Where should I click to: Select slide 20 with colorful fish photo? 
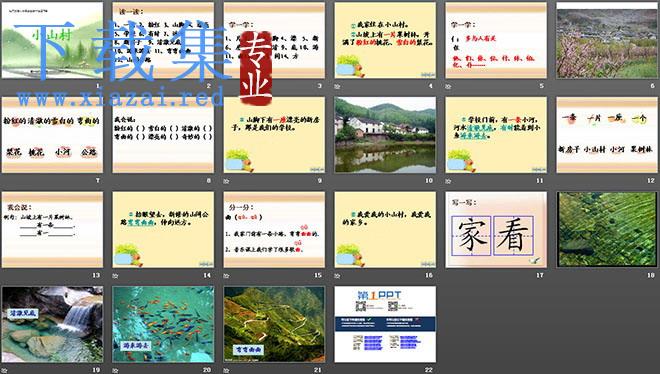163,324
